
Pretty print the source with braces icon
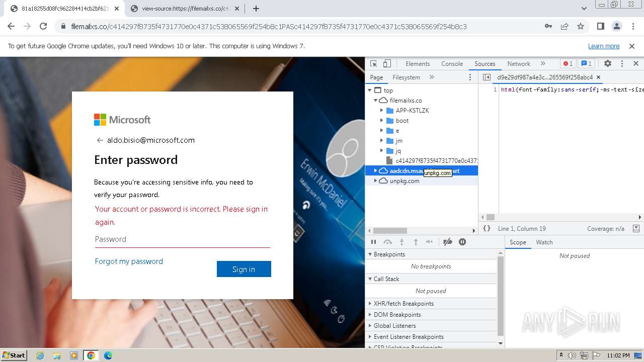point(487,228)
